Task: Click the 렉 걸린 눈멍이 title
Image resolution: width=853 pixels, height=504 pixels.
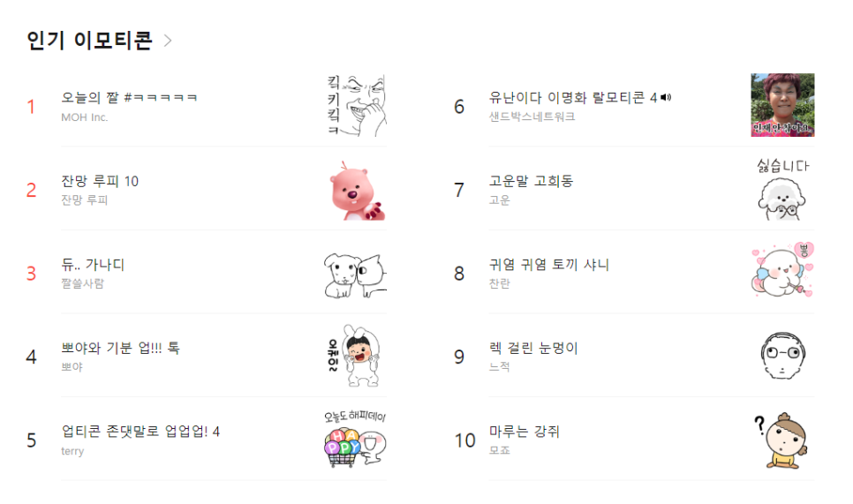Action: [x=533, y=348]
